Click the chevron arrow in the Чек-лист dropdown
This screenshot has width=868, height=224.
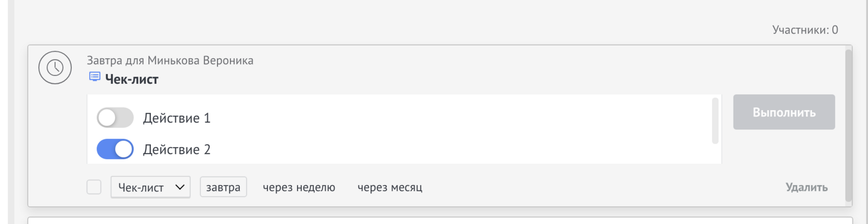click(x=180, y=187)
